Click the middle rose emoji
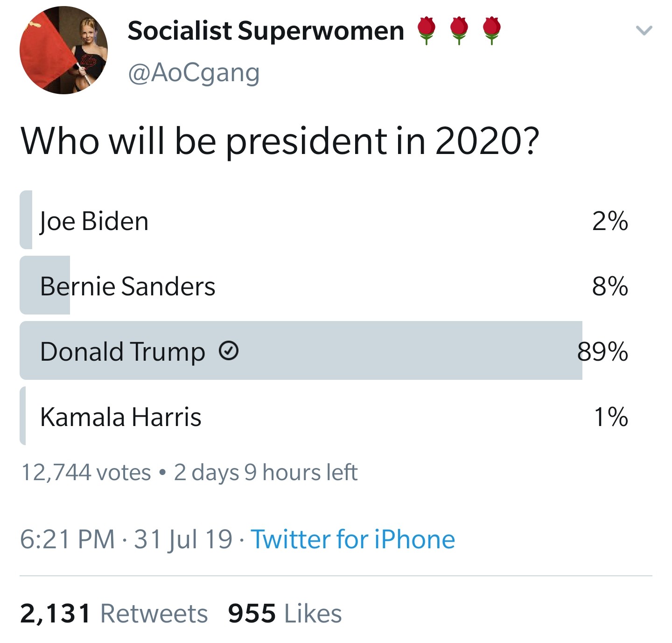The width and height of the screenshot is (672, 643). pos(459,30)
